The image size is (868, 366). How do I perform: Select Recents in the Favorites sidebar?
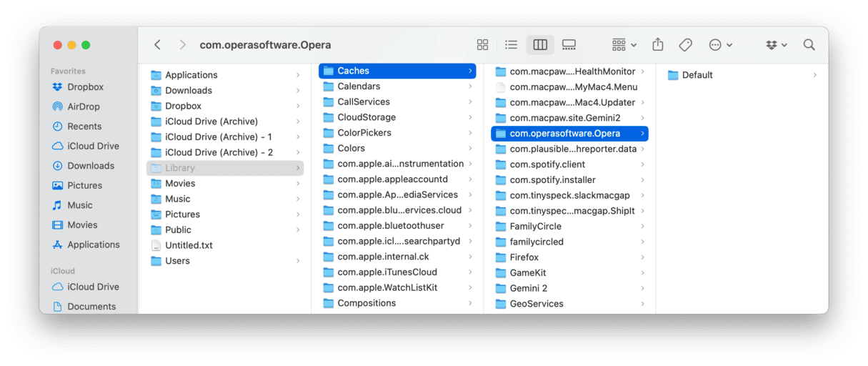click(84, 127)
